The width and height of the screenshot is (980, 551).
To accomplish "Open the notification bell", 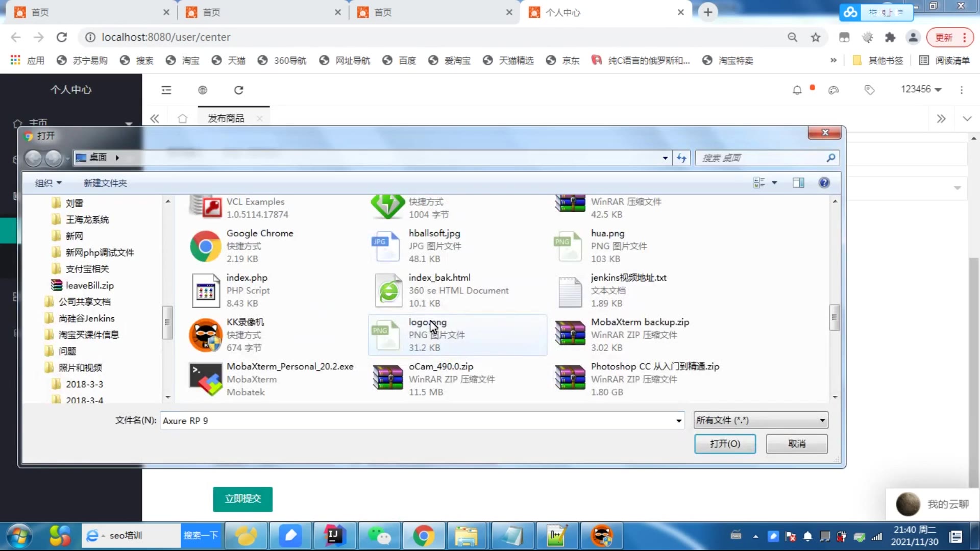I will [x=797, y=90].
